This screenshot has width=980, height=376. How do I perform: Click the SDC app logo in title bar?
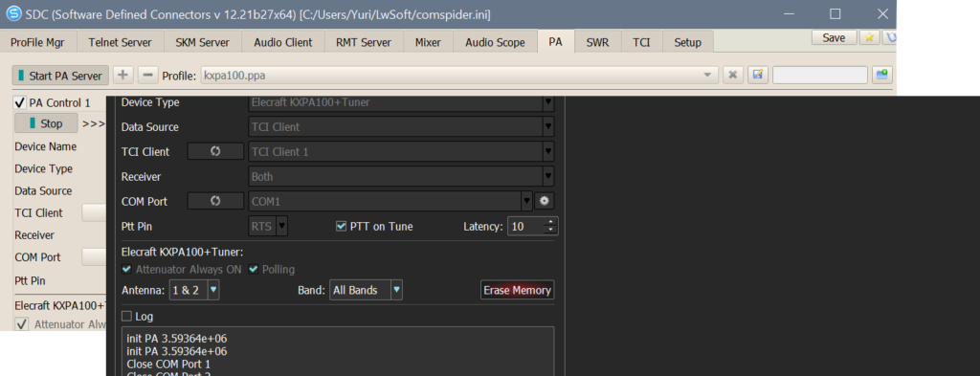[x=13, y=13]
